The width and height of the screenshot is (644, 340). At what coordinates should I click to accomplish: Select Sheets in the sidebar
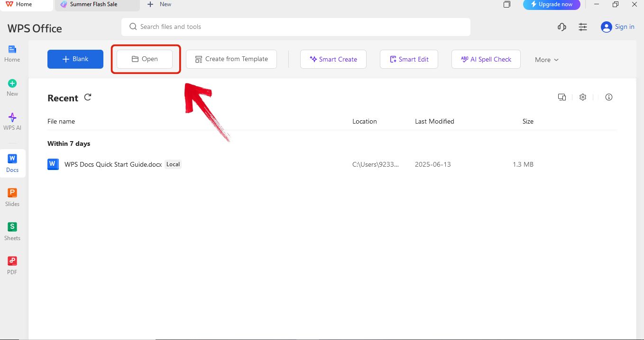tap(12, 232)
